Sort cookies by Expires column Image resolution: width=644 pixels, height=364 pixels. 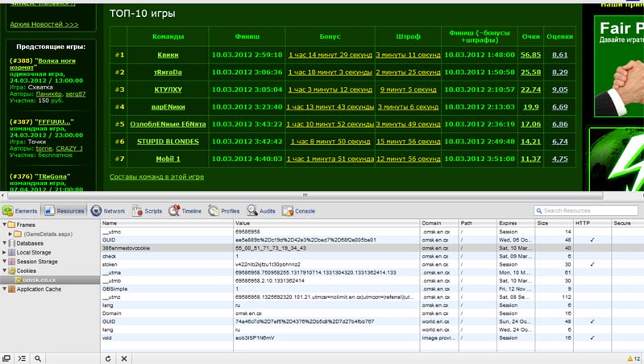(516, 223)
